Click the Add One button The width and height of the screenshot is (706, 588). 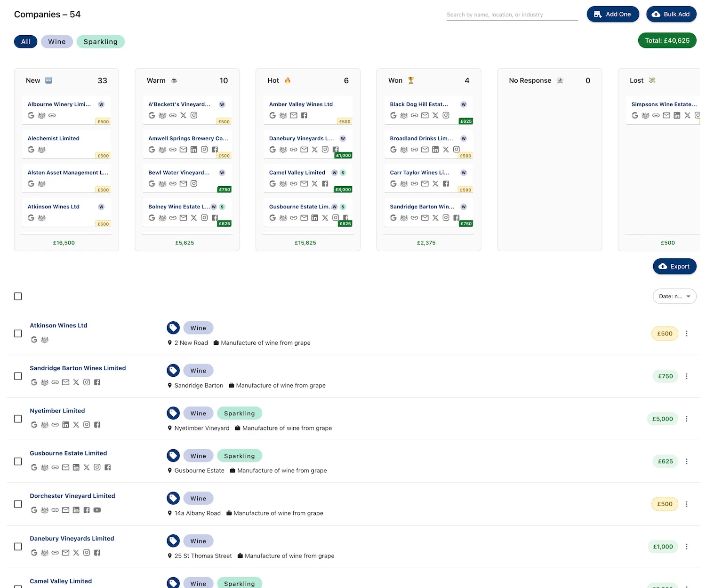tap(613, 14)
